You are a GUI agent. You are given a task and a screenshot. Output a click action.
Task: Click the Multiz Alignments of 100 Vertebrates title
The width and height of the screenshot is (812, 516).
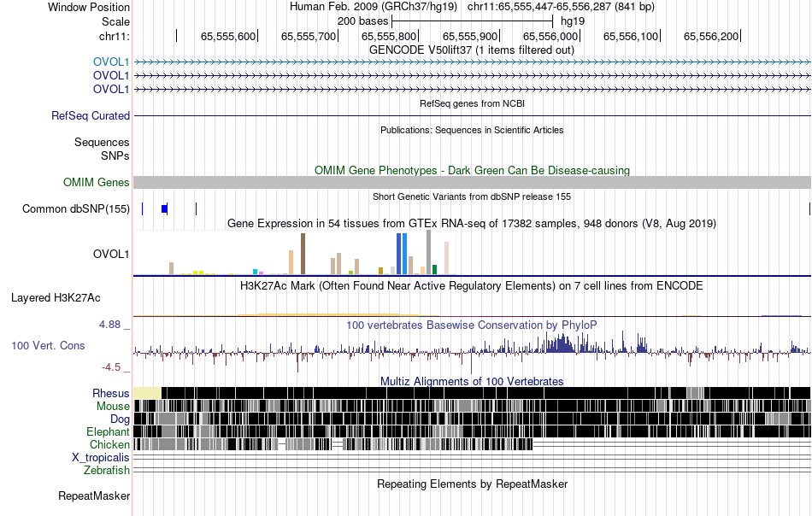[x=472, y=381]
